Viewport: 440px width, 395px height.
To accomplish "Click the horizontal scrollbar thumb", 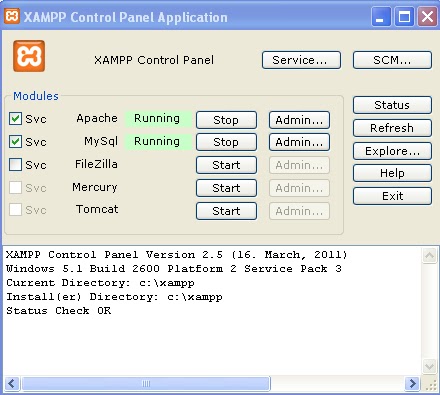I will coord(146,383).
